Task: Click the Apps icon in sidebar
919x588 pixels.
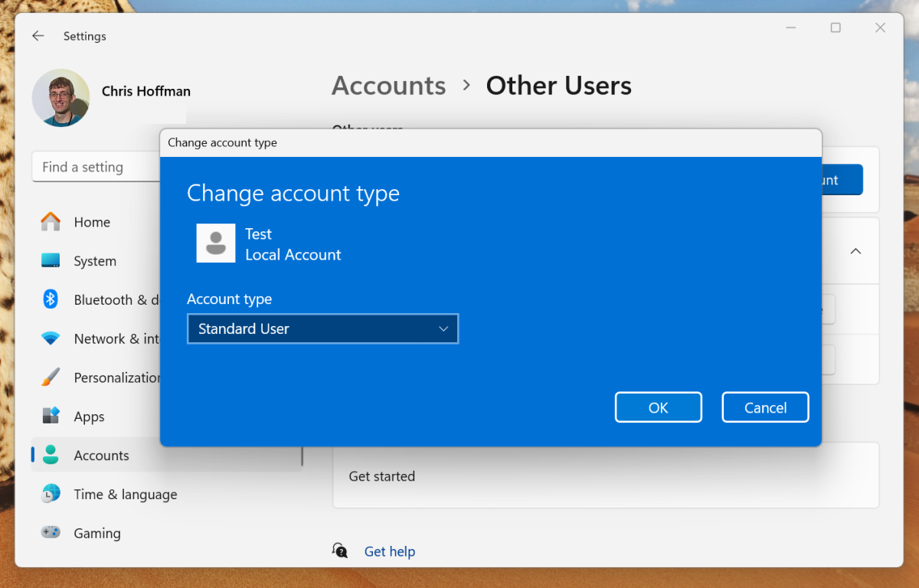Action: [51, 416]
